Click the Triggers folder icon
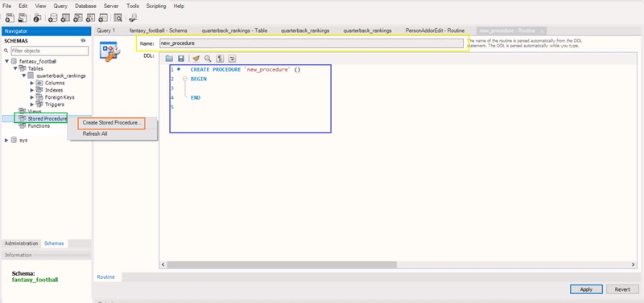Viewport: 644px width, 303px height. coord(39,104)
